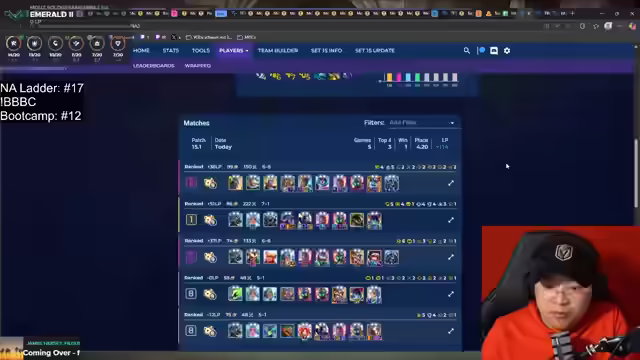Open the HOME nav item
Viewport: 640px width, 360px height.
(x=141, y=51)
